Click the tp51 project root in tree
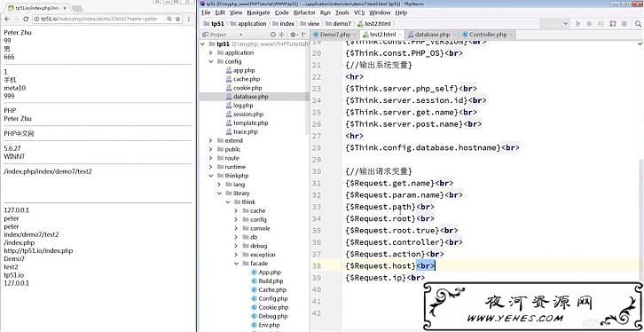Viewport: 644px width, 332px height. (x=223, y=44)
